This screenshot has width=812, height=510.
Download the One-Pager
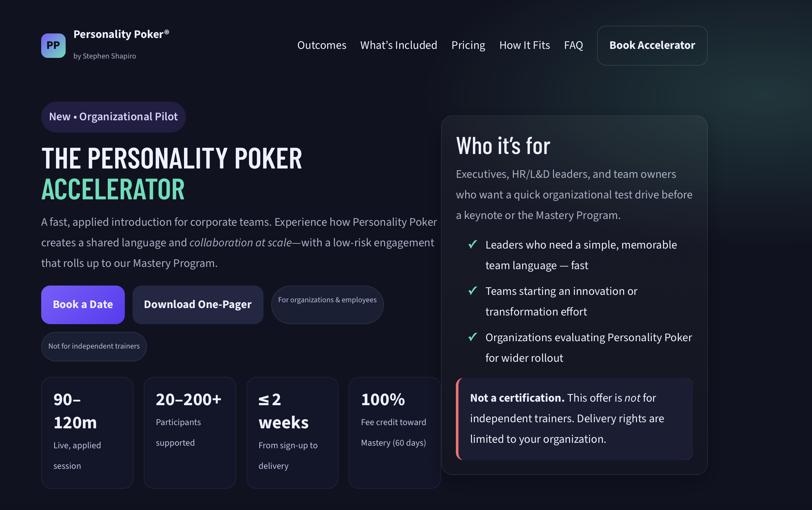(198, 305)
